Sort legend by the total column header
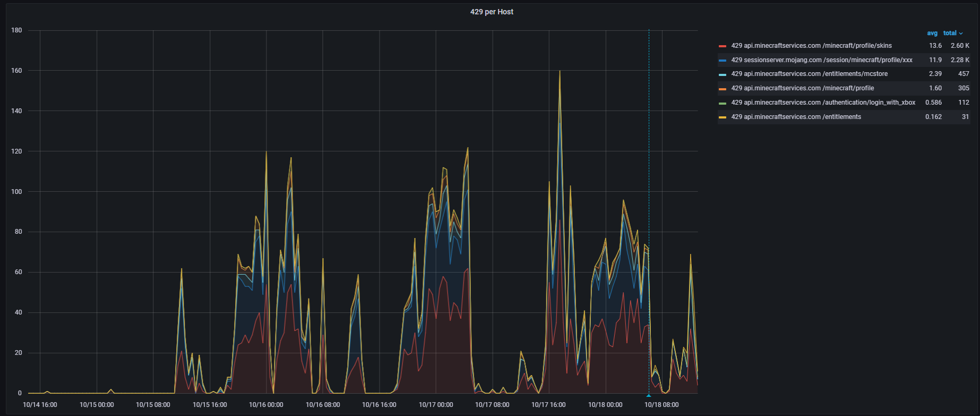 (949, 33)
